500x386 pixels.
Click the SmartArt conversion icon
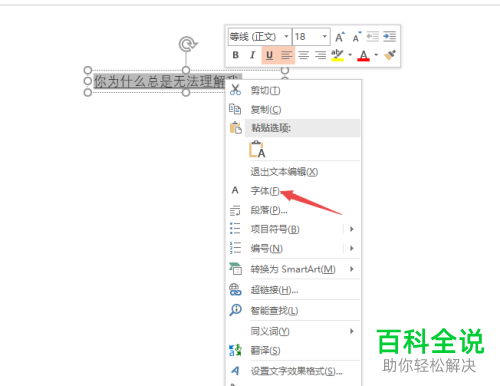pyautogui.click(x=235, y=269)
